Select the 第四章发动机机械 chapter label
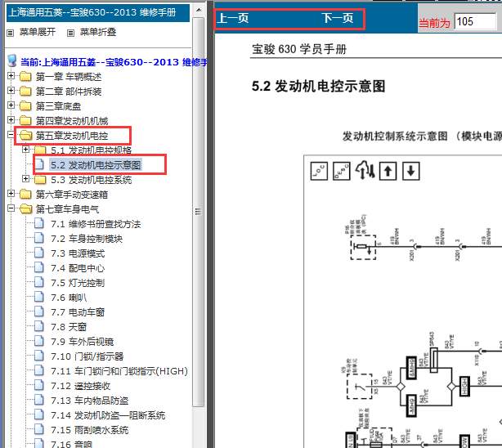 coord(72,121)
